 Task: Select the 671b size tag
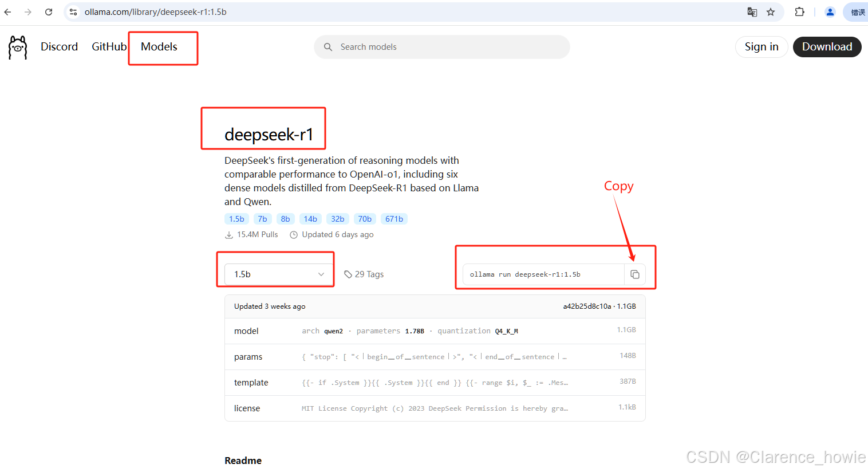(x=394, y=219)
